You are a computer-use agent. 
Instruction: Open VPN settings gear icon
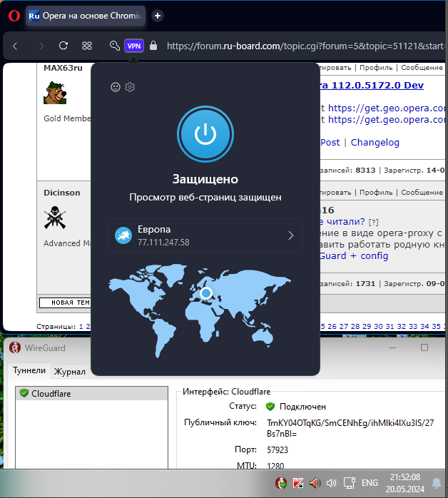pyautogui.click(x=130, y=87)
